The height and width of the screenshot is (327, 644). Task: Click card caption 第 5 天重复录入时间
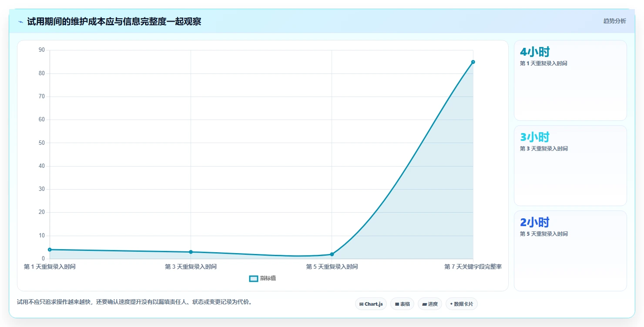pyautogui.click(x=543, y=234)
